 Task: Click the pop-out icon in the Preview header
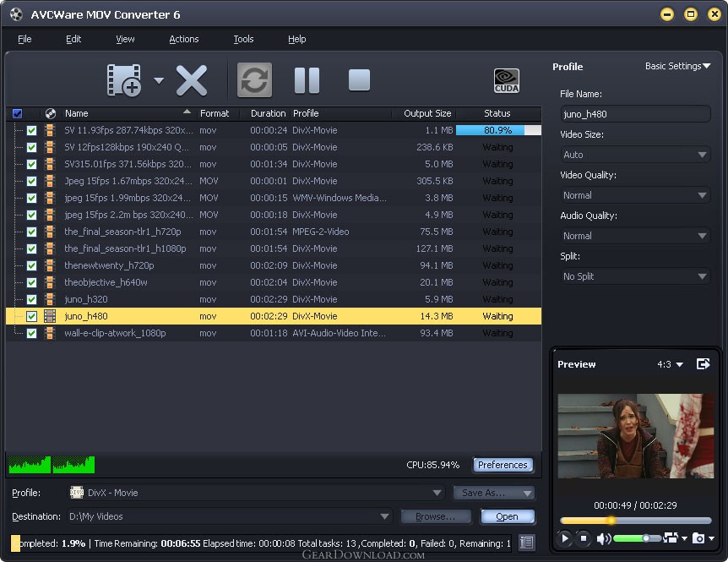(703, 363)
